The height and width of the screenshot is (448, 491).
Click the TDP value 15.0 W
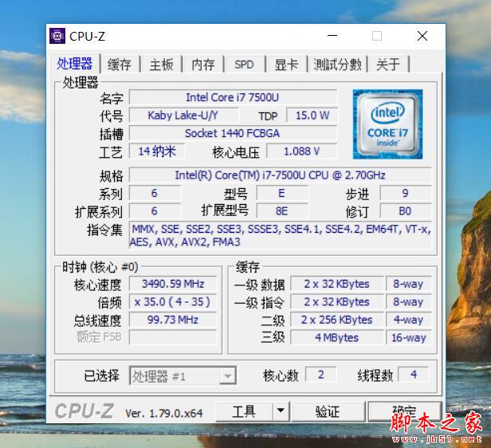(312, 116)
